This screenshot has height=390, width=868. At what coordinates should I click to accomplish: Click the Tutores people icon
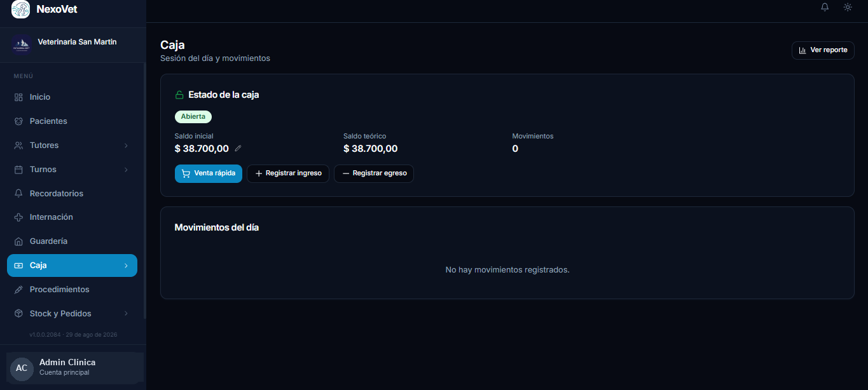coord(18,145)
